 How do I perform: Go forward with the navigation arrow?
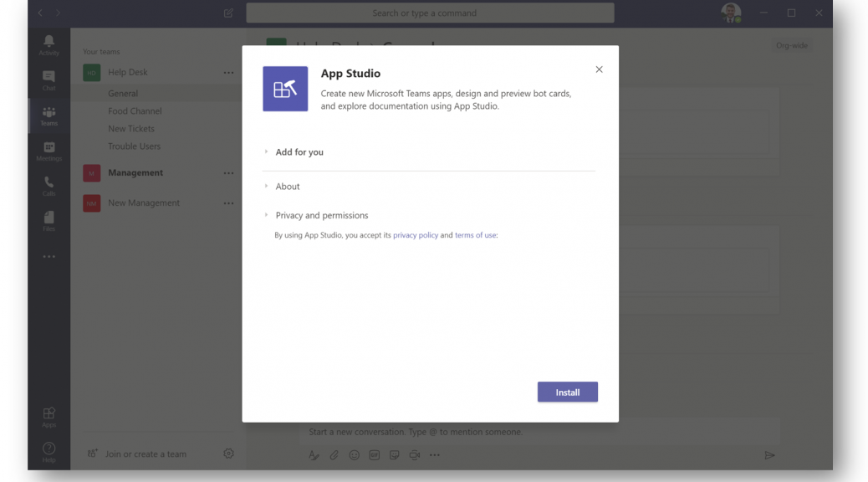click(x=58, y=13)
